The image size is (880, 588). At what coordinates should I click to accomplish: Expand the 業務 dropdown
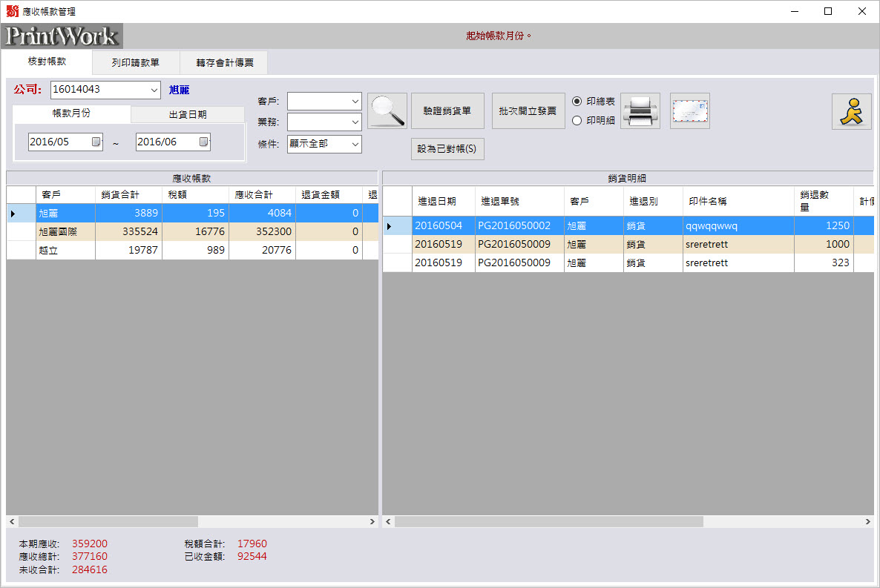(355, 122)
